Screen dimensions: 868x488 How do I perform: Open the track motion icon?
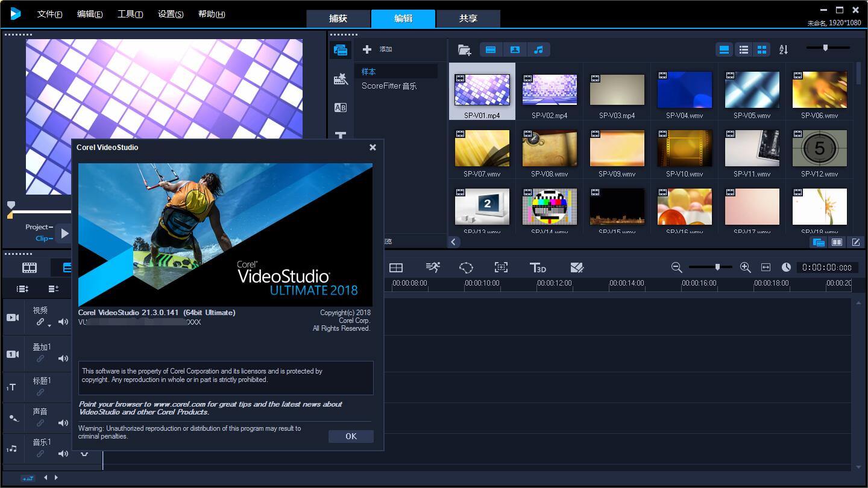(x=501, y=267)
